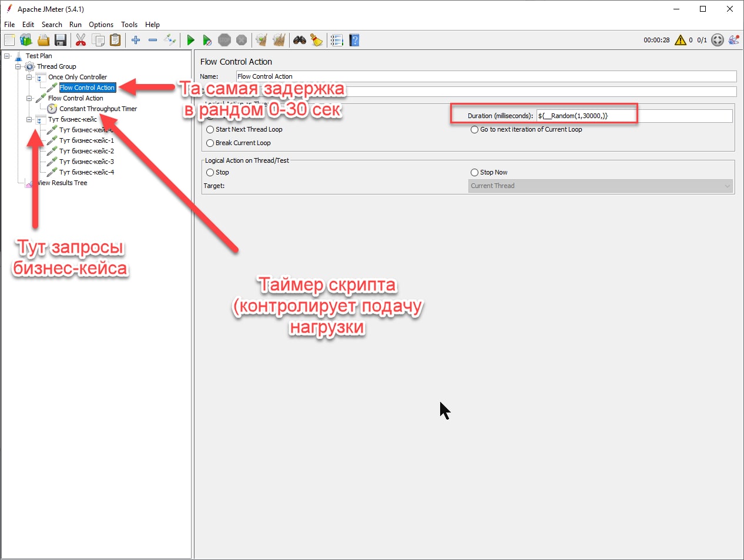The width and height of the screenshot is (744, 560).
Task: Collapse the second Flow Control Action node
Action: pos(29,98)
